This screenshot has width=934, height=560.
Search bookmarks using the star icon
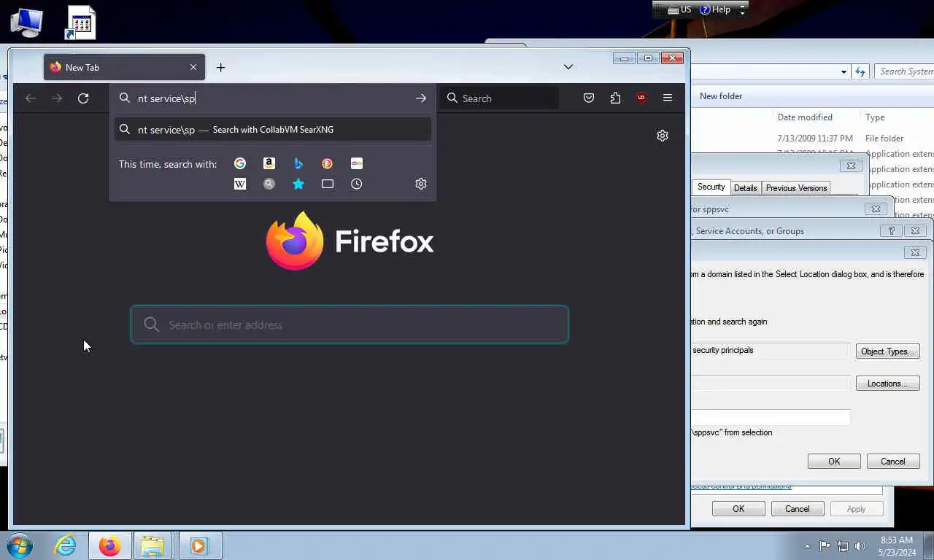tap(298, 184)
